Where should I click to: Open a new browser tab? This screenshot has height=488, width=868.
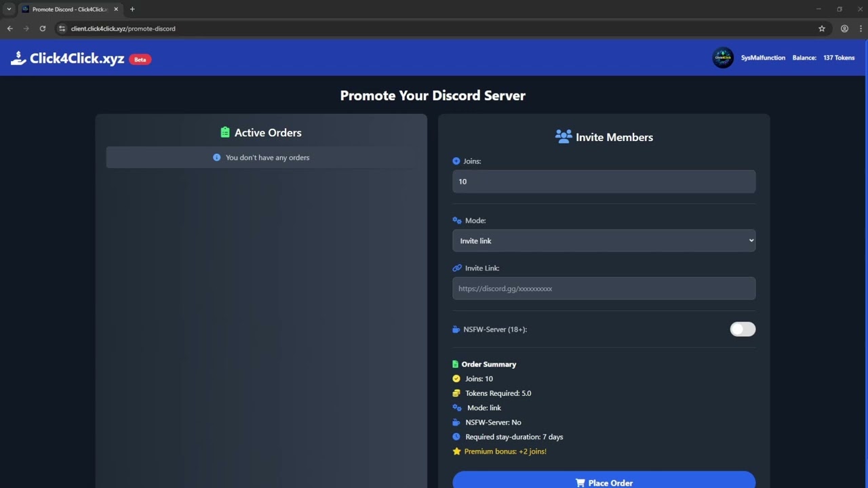click(132, 9)
